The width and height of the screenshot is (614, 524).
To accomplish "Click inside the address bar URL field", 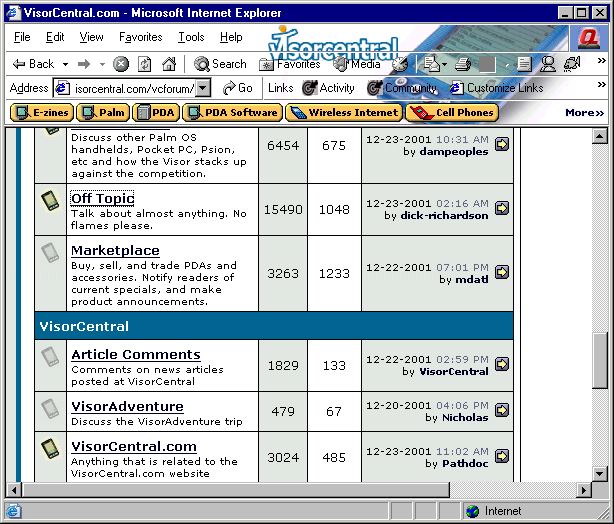I will (130, 88).
